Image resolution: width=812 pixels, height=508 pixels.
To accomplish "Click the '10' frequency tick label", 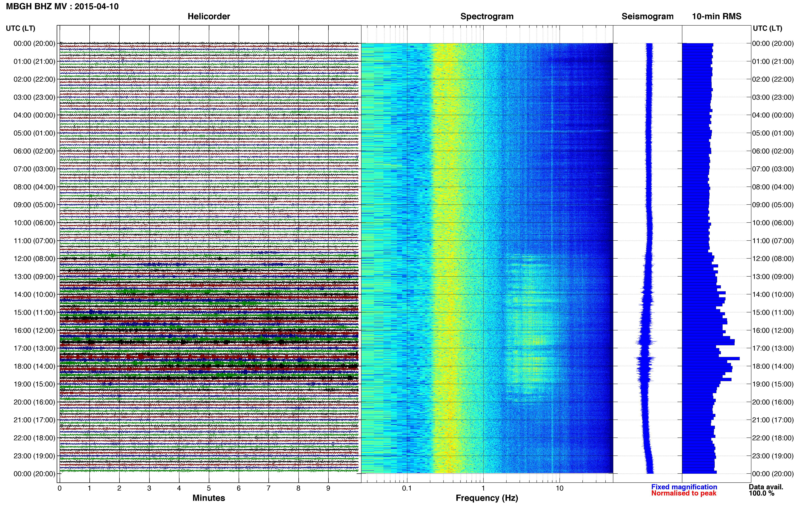I will tap(559, 488).
